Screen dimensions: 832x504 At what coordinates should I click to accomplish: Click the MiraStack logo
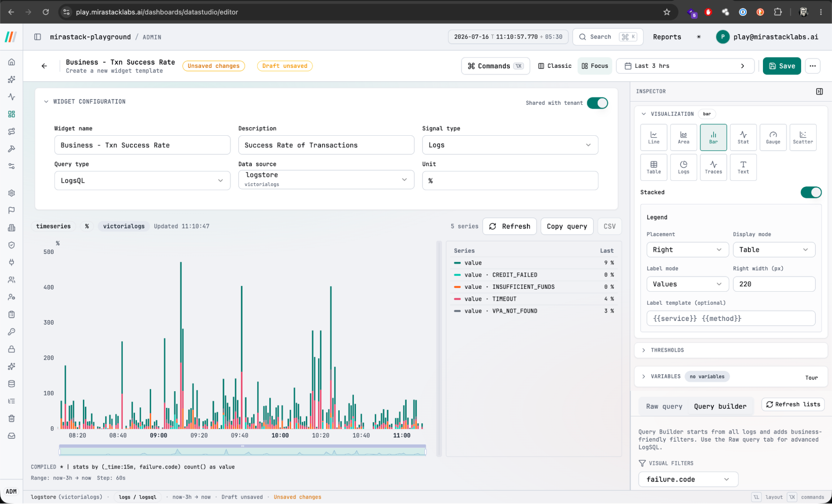click(x=11, y=37)
